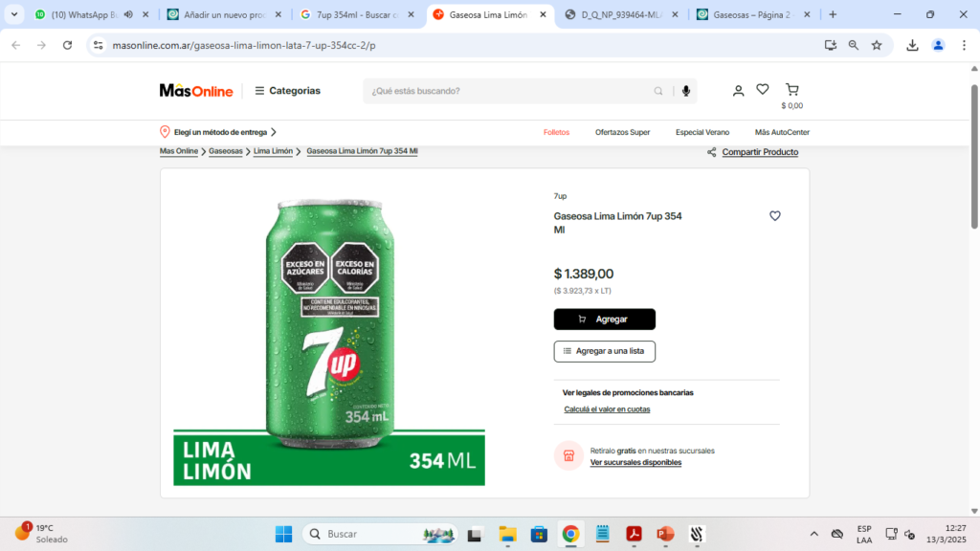Bookmark this page with the star

point(877,45)
